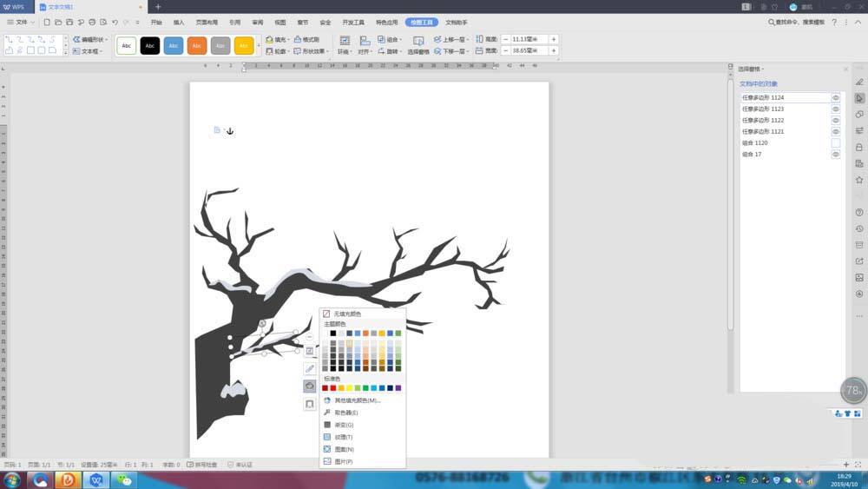868x489 pixels.
Task: Open 其他填充颜色(M)... option
Action: [356, 400]
